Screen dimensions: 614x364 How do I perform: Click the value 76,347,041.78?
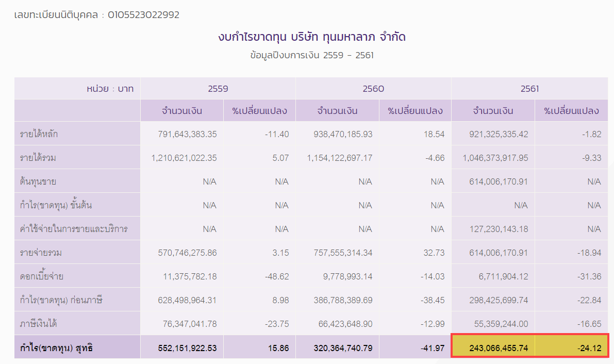click(x=190, y=324)
